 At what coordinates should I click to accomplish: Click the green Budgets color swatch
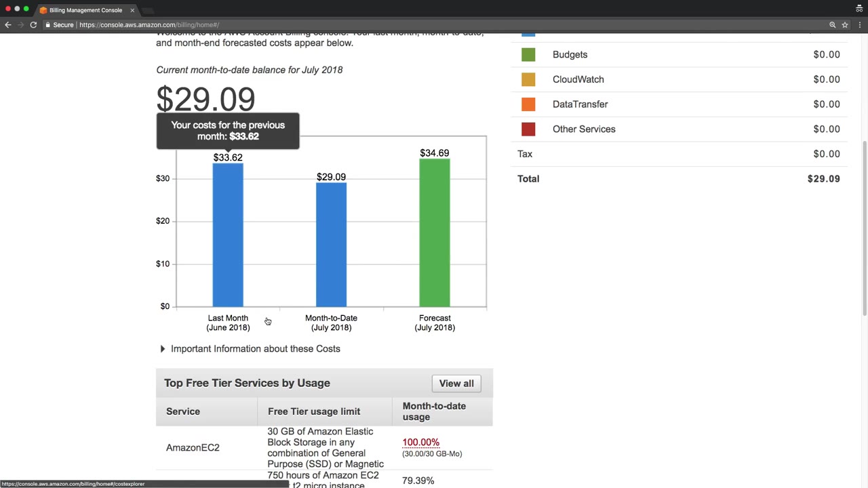click(528, 55)
